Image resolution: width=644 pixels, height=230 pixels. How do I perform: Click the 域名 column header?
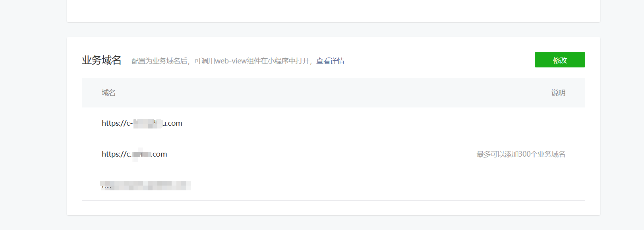coord(108,93)
